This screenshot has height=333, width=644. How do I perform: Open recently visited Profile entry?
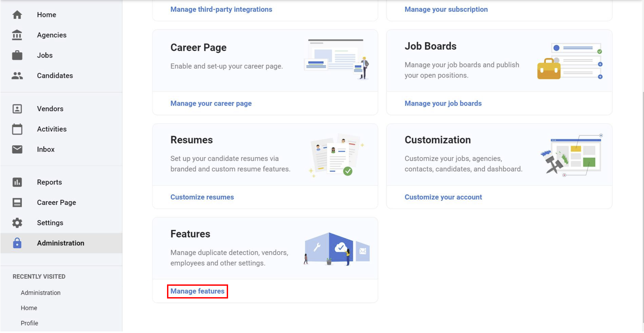tap(30, 324)
